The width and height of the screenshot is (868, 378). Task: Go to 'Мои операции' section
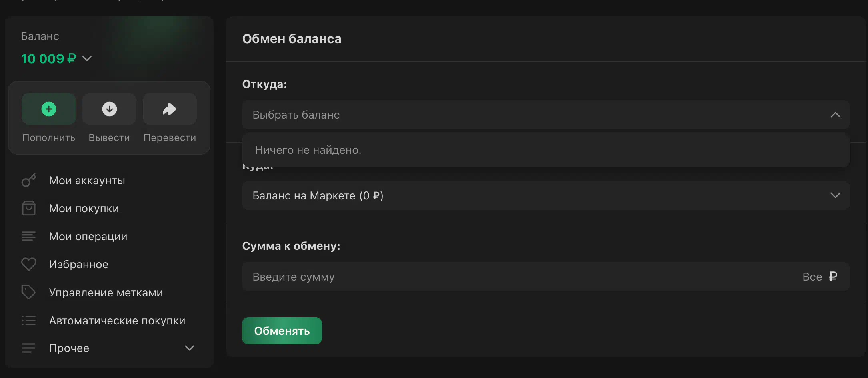[x=88, y=237]
